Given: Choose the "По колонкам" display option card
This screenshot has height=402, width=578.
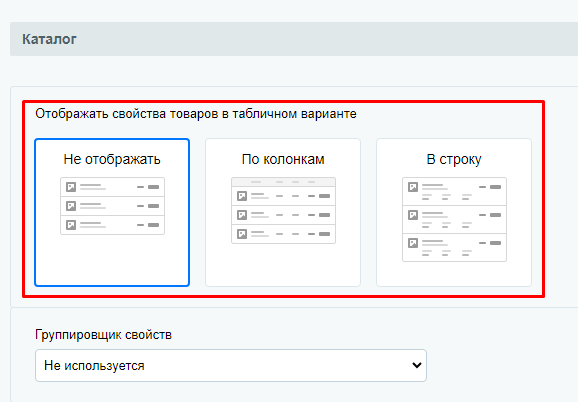Looking at the screenshot, I should pyautogui.click(x=283, y=212).
